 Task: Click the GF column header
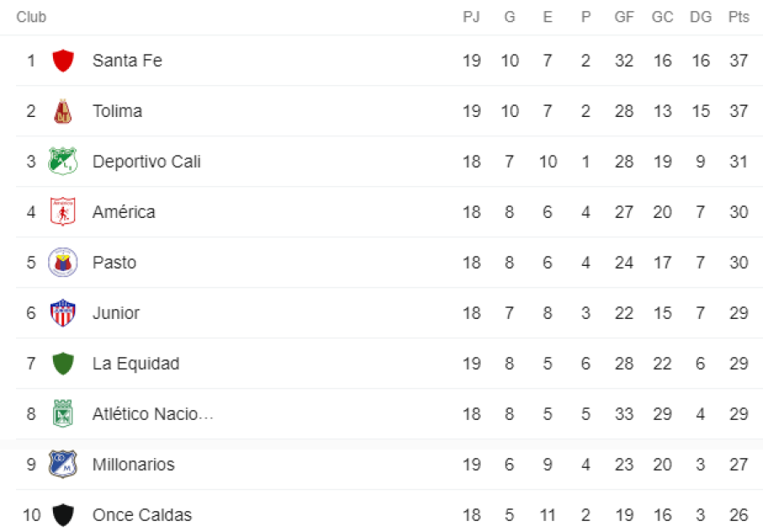[624, 17]
